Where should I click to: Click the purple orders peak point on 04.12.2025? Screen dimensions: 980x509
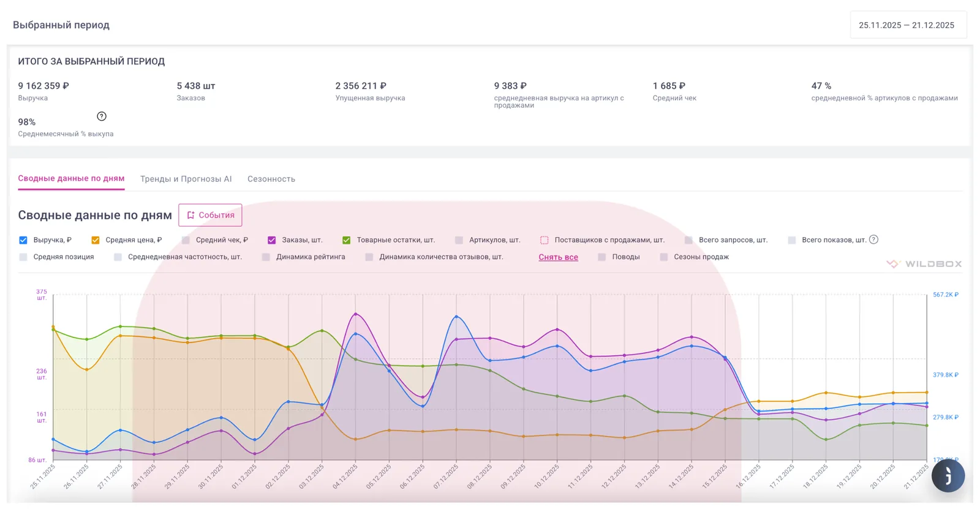coord(356,314)
